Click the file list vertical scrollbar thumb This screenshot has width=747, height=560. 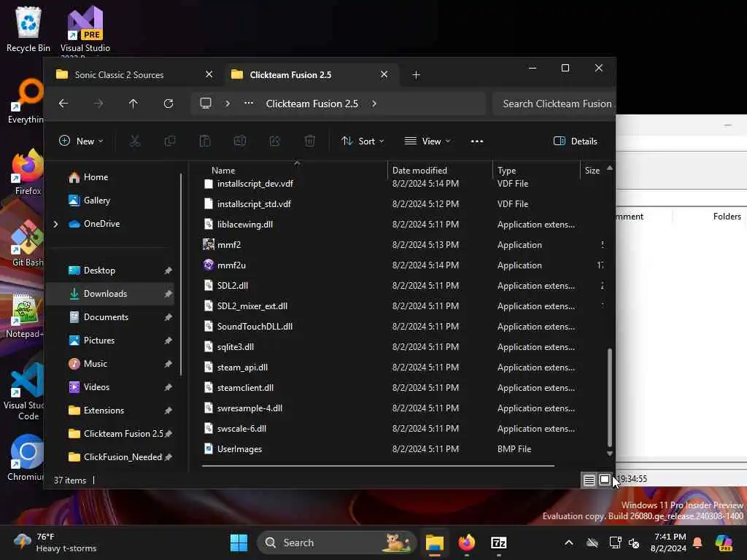click(x=609, y=397)
